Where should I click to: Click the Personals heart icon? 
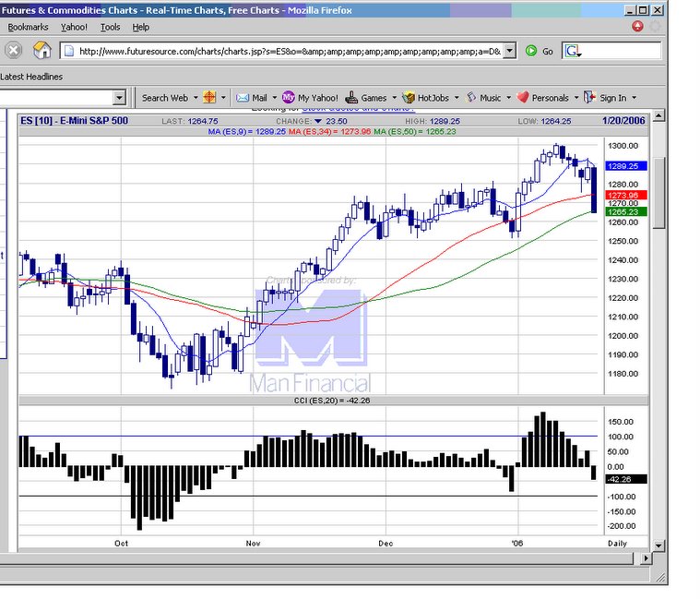click(523, 98)
